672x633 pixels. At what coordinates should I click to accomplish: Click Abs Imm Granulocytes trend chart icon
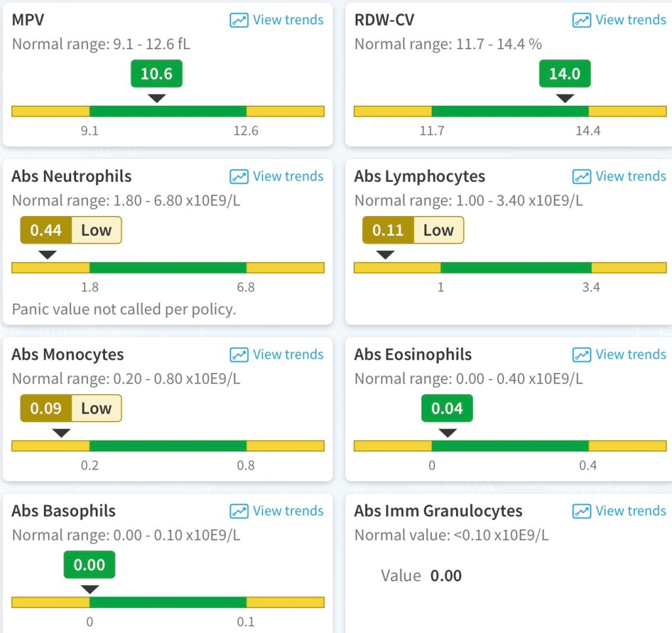(x=581, y=511)
